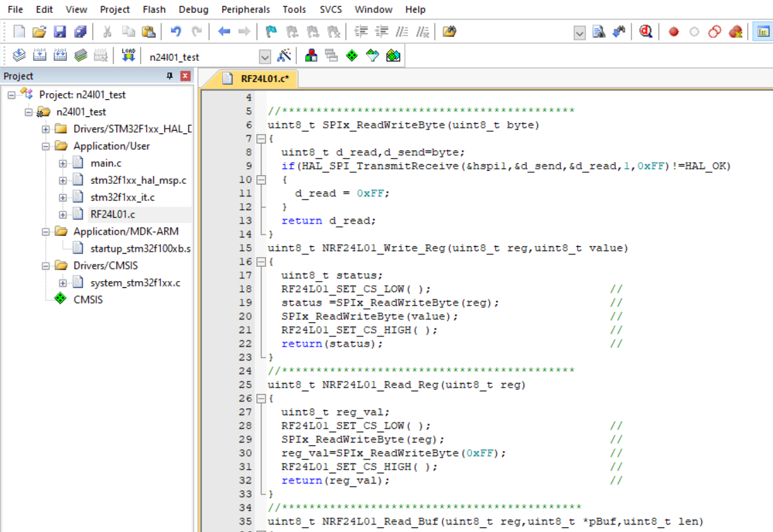Click the Kill all breakpoints icon
Screen dimensions: 773x532
(x=736, y=31)
